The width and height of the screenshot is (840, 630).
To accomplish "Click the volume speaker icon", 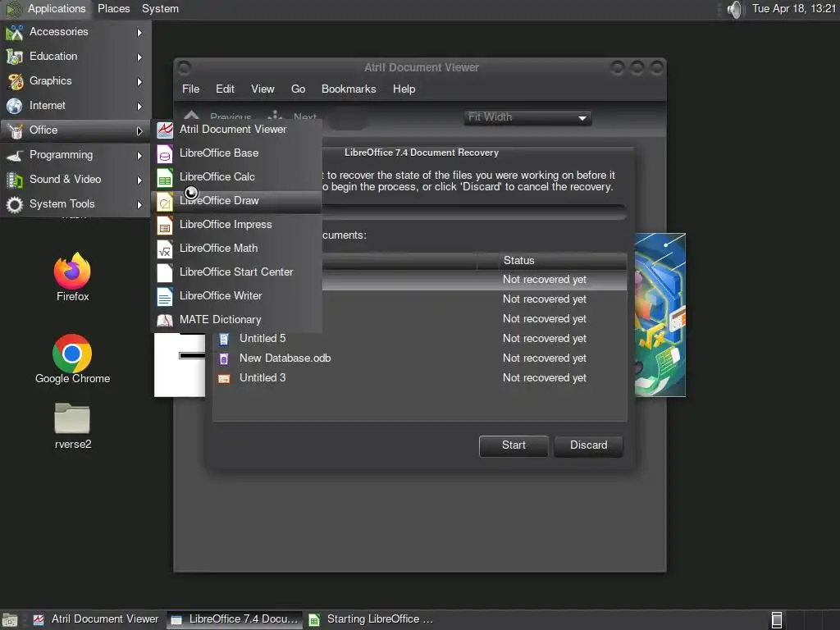I will 736,9.
